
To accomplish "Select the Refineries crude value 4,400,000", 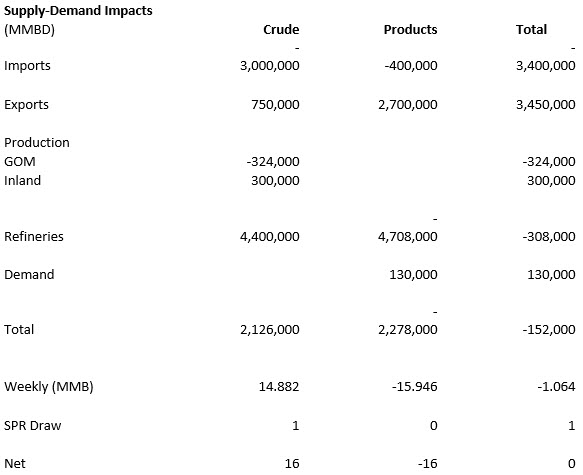I will coord(270,236).
